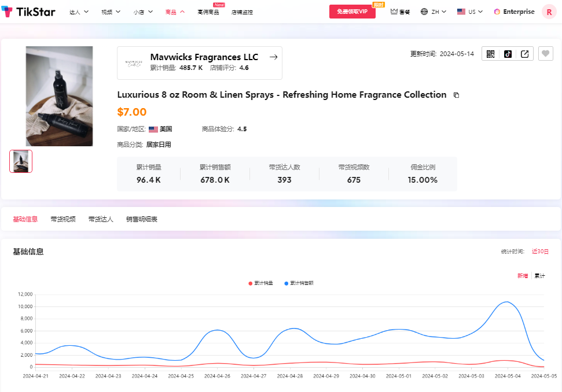
Task: Switch to the 带货达人 tab
Action: 101,219
